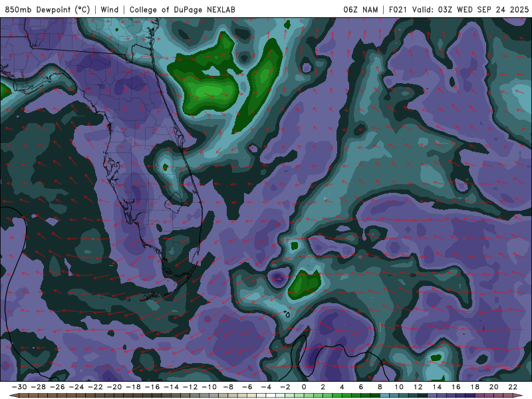Screen dimensions: 532x399
Task: Click the '06Z NAM' model run label
Action: click(360, 9)
